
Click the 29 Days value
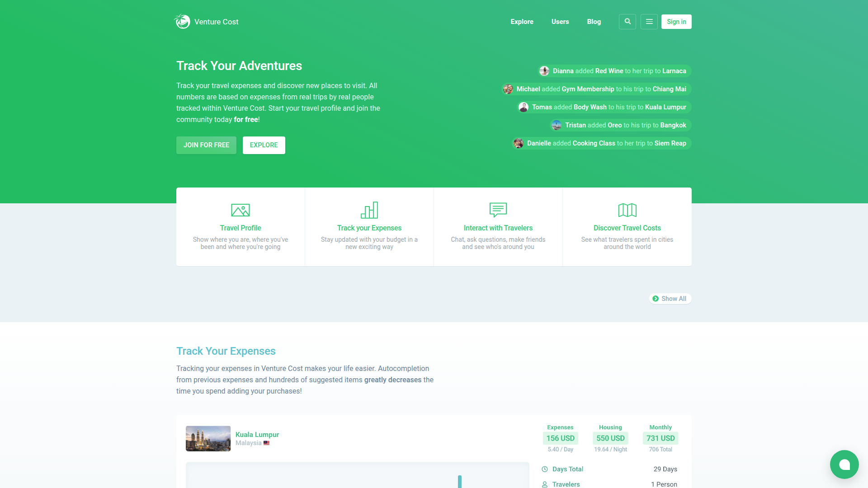[665, 469]
